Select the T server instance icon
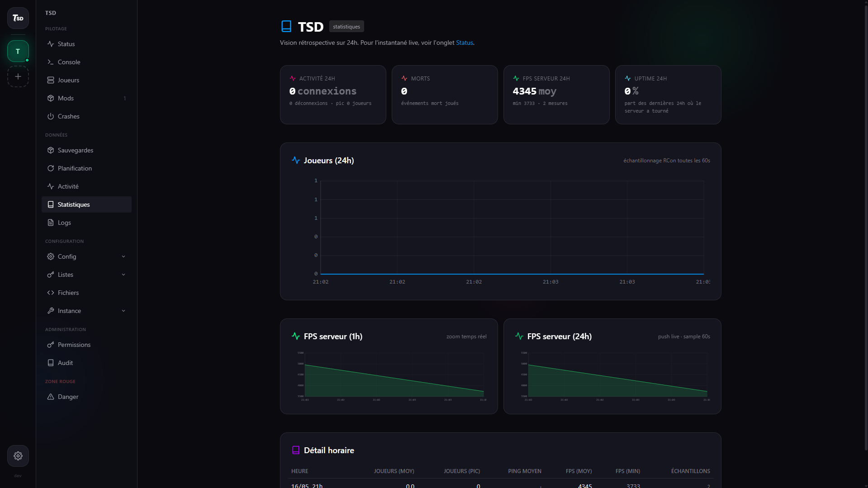The image size is (868, 488). click(x=18, y=51)
